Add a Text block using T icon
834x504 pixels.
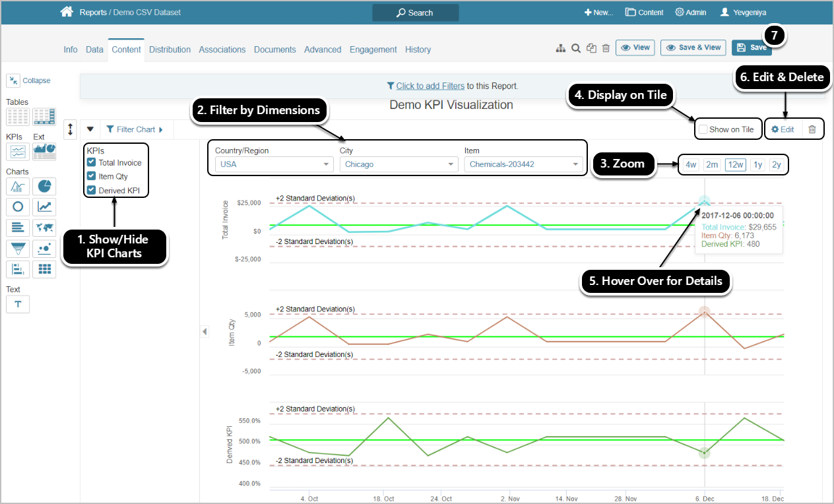18,304
